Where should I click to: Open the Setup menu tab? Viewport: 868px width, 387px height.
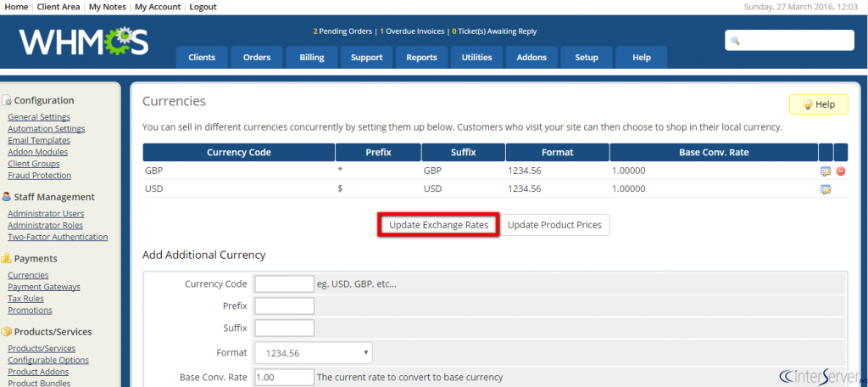click(587, 57)
